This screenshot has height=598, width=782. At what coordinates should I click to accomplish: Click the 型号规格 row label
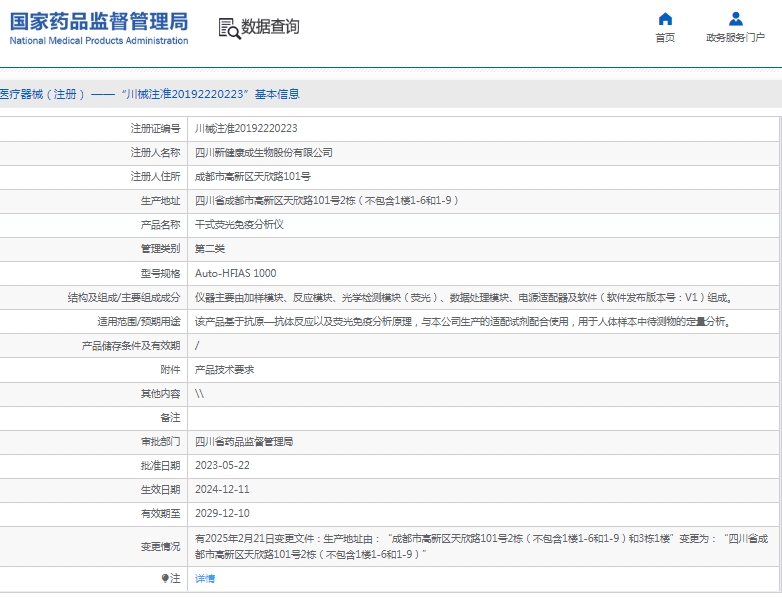[160, 273]
